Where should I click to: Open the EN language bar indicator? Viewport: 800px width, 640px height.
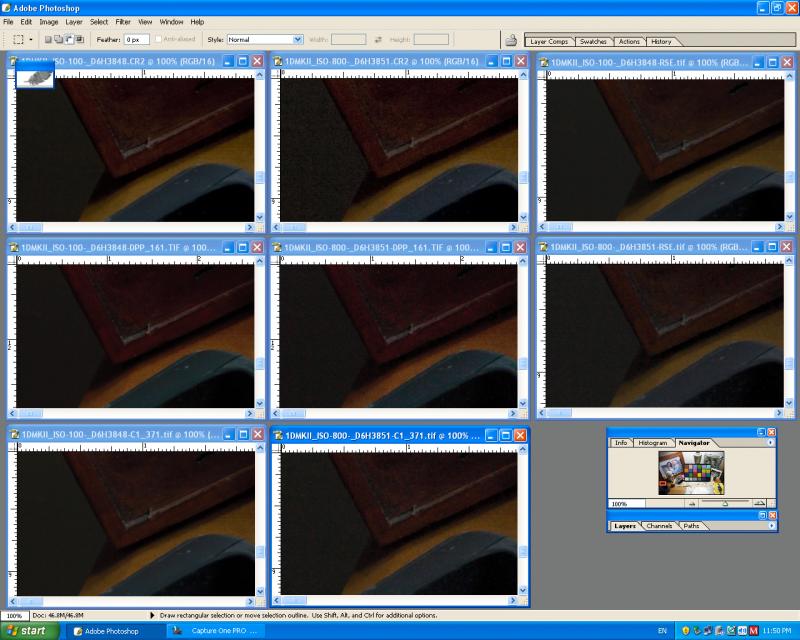662,631
